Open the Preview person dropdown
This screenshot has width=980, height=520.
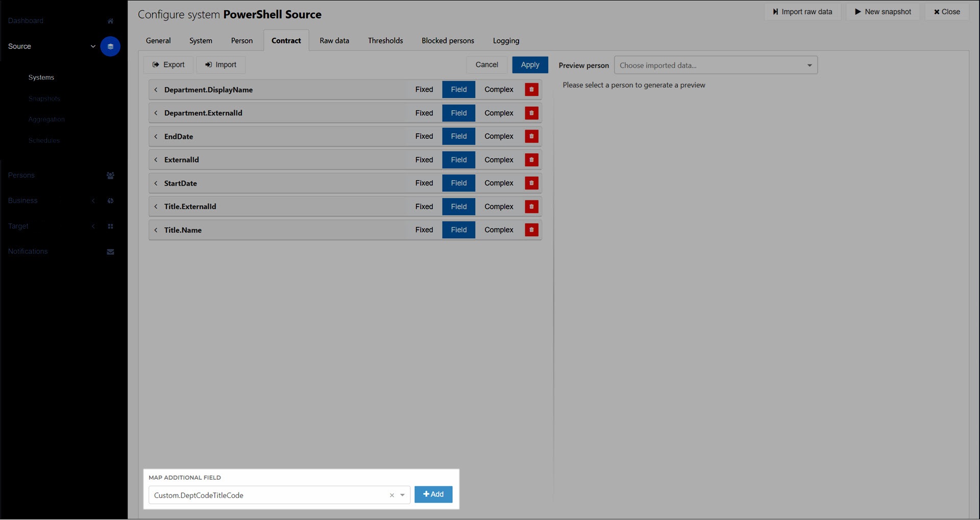click(716, 65)
